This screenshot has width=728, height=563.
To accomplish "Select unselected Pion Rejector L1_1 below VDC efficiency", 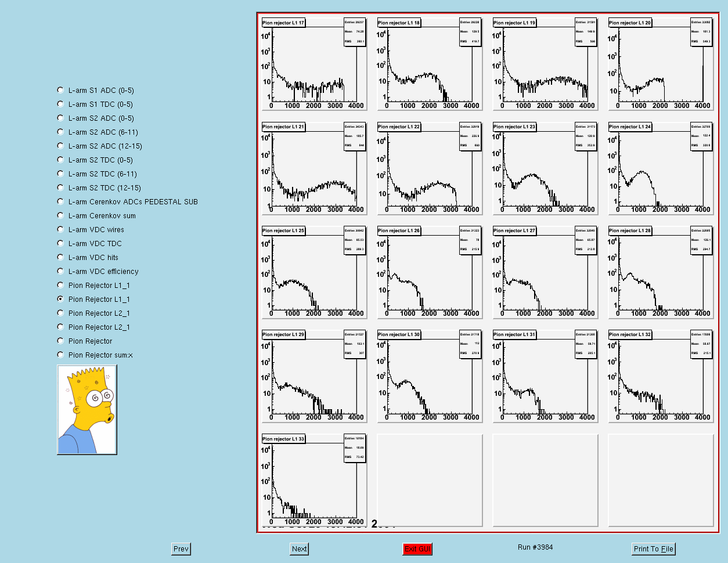I will pyautogui.click(x=60, y=285).
